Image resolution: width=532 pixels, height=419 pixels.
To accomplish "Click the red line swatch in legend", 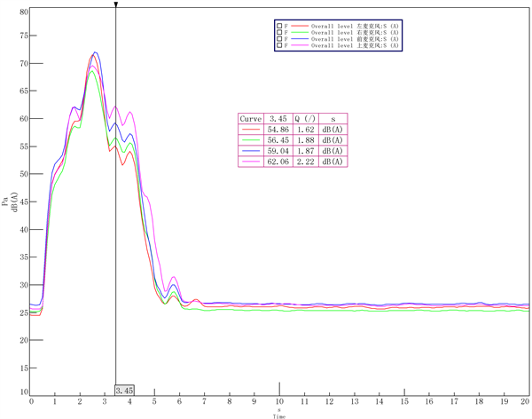I will [299, 27].
